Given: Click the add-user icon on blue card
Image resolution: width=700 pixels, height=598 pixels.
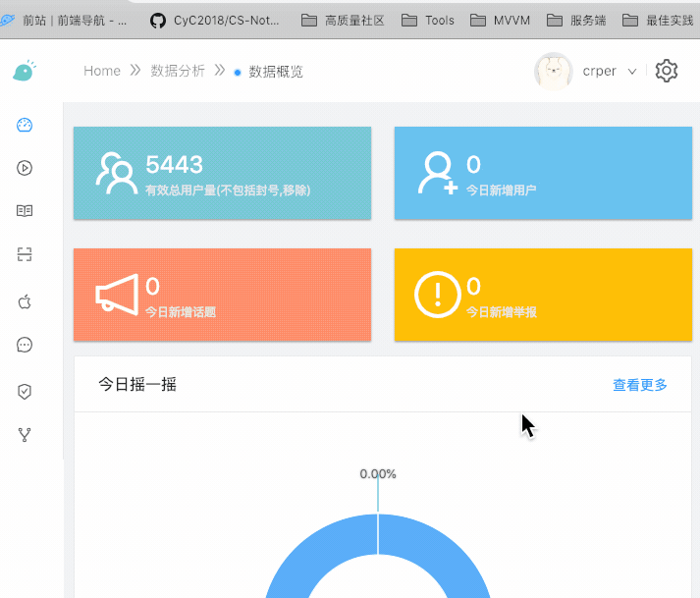Looking at the screenshot, I should click(x=438, y=173).
